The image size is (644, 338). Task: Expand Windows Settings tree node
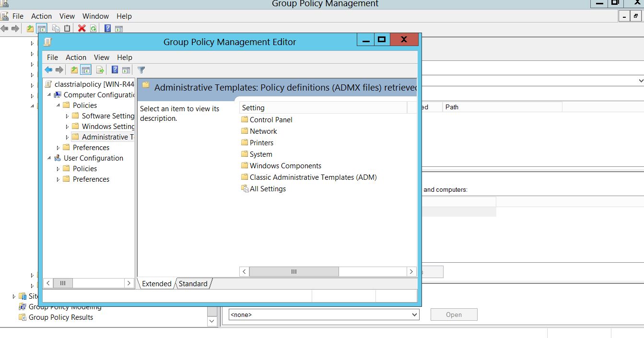[67, 127]
